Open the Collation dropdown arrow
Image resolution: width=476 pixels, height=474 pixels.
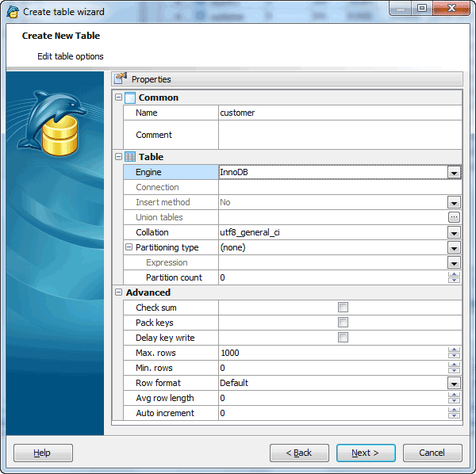tap(454, 232)
